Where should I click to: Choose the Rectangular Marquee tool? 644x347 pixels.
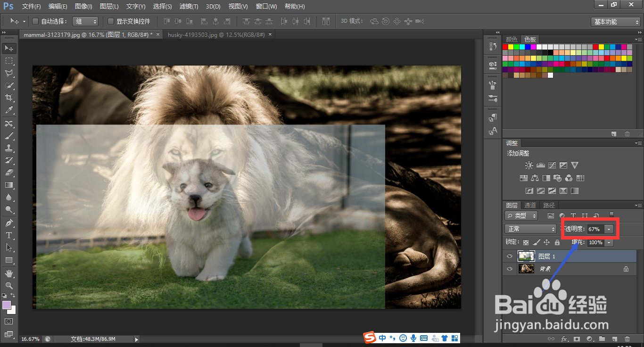pos(8,61)
